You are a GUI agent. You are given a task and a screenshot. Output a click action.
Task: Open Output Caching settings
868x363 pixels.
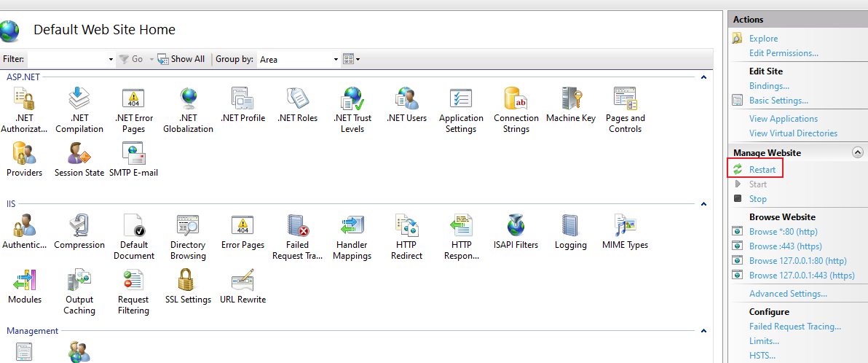click(79, 292)
